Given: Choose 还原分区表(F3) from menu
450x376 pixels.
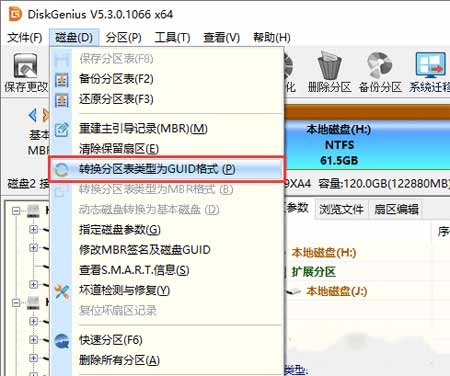Looking at the screenshot, I should [x=167, y=99].
